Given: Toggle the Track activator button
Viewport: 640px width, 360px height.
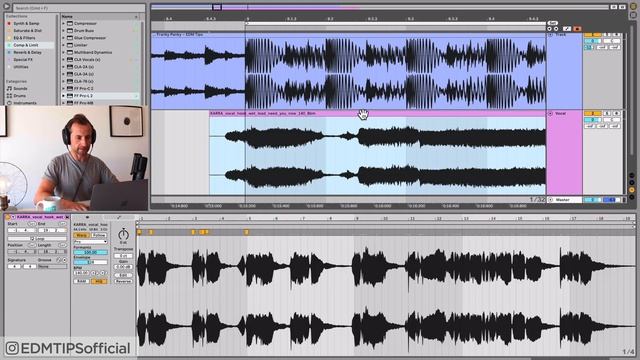Looking at the screenshot, I should [593, 35].
